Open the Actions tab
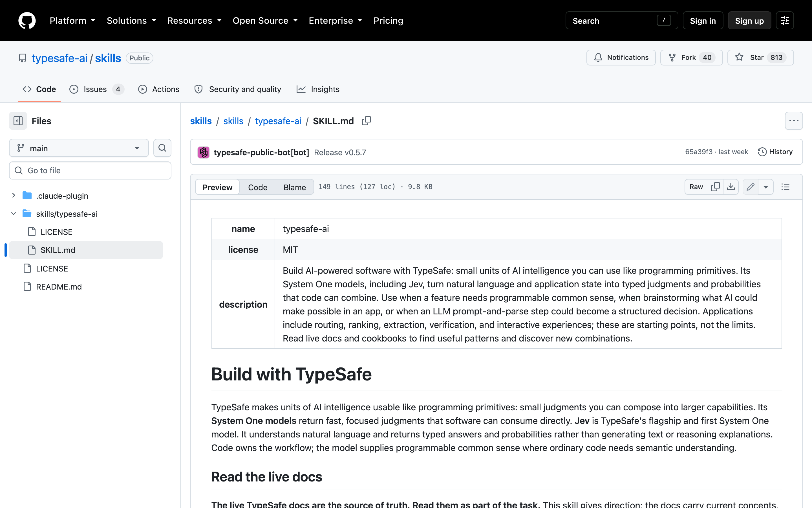The image size is (812, 508). [x=159, y=89]
